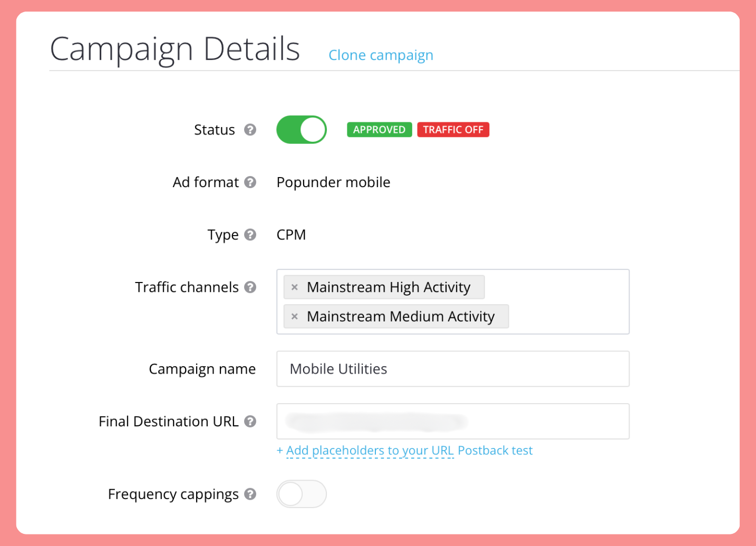
Task: Focus the Final Destination URL input
Action: point(453,421)
